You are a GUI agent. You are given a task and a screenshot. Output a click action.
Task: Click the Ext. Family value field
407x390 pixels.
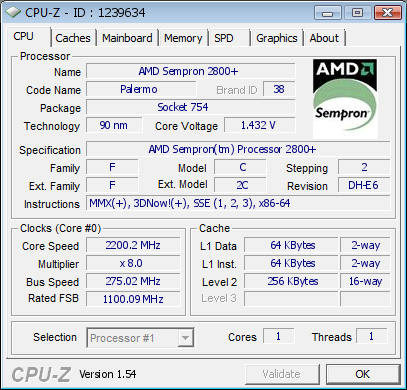pos(112,185)
